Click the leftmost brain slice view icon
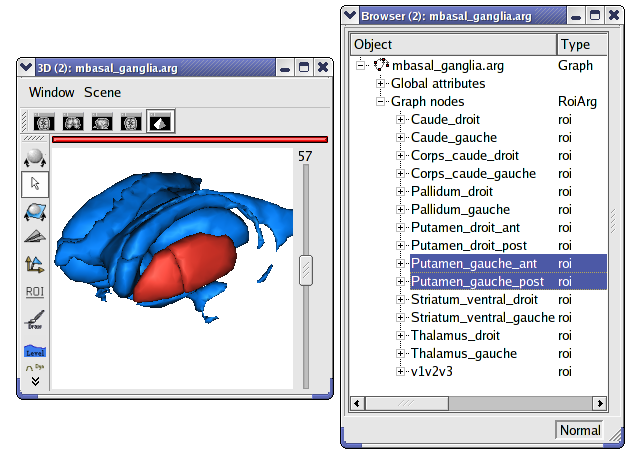This screenshot has width=640, height=450. point(43,122)
